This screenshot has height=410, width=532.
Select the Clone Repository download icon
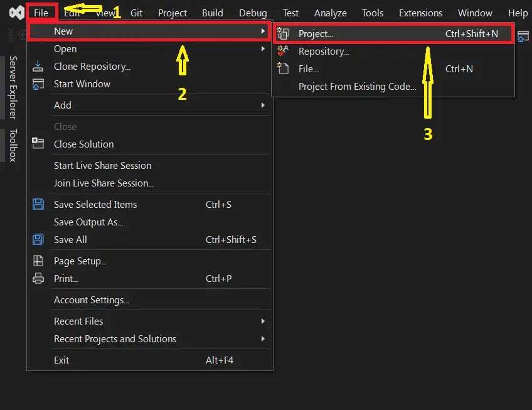[38, 66]
